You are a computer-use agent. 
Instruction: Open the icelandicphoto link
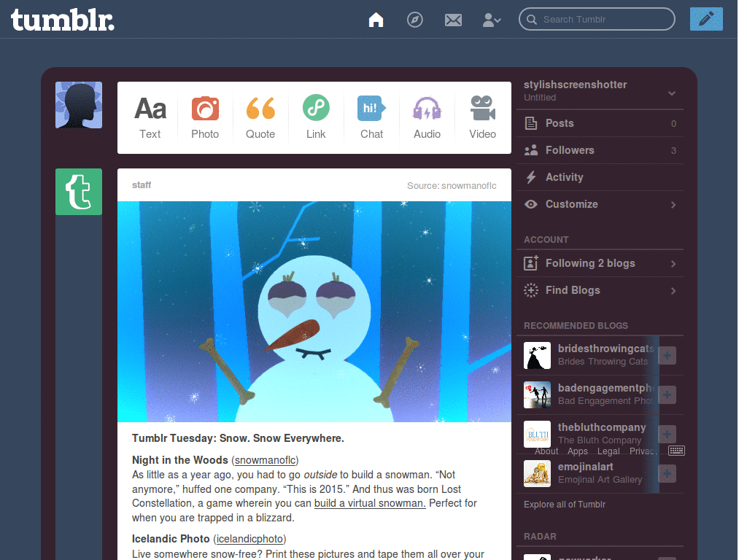249,539
